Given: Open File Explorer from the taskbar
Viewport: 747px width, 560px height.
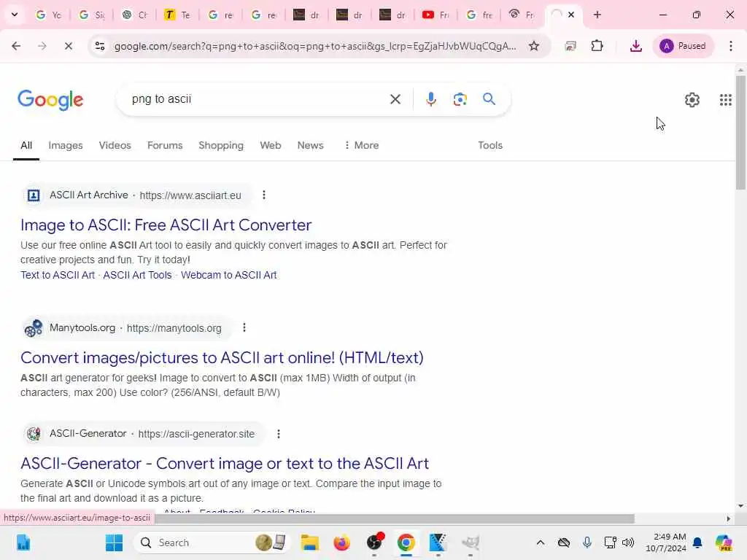Looking at the screenshot, I should (x=309, y=542).
